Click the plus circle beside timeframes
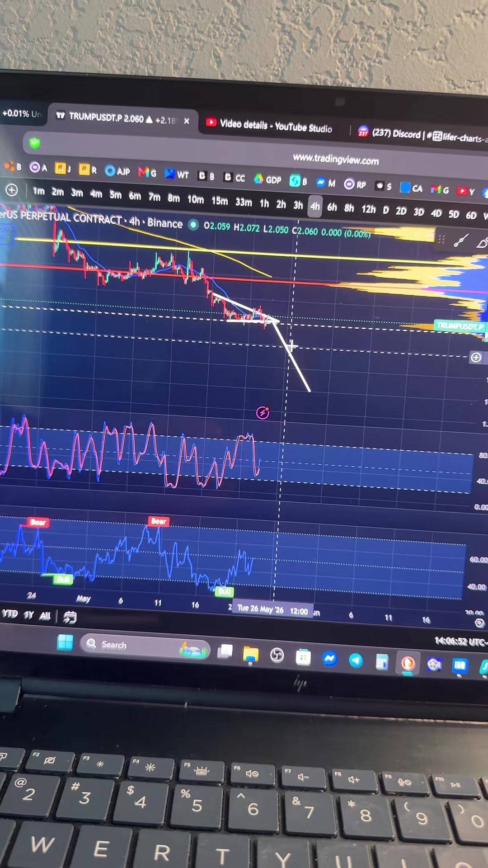Screen dimensions: 488x868 (12, 190)
